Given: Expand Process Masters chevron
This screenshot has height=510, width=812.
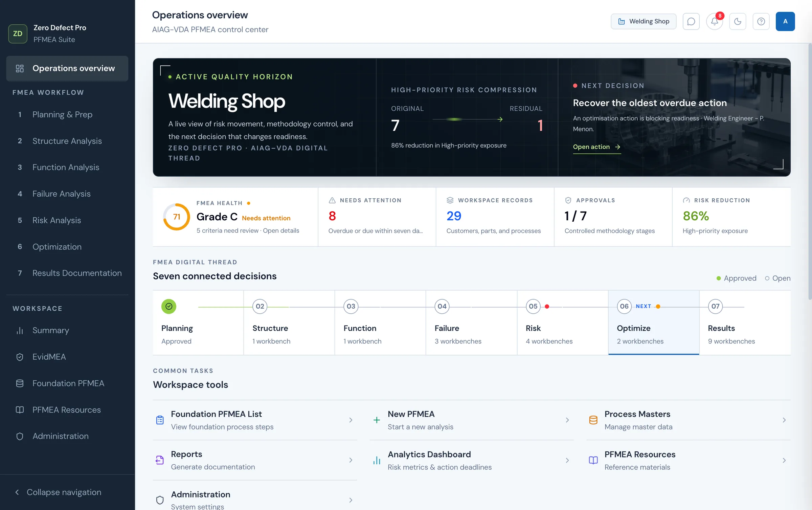Looking at the screenshot, I should click(x=784, y=420).
